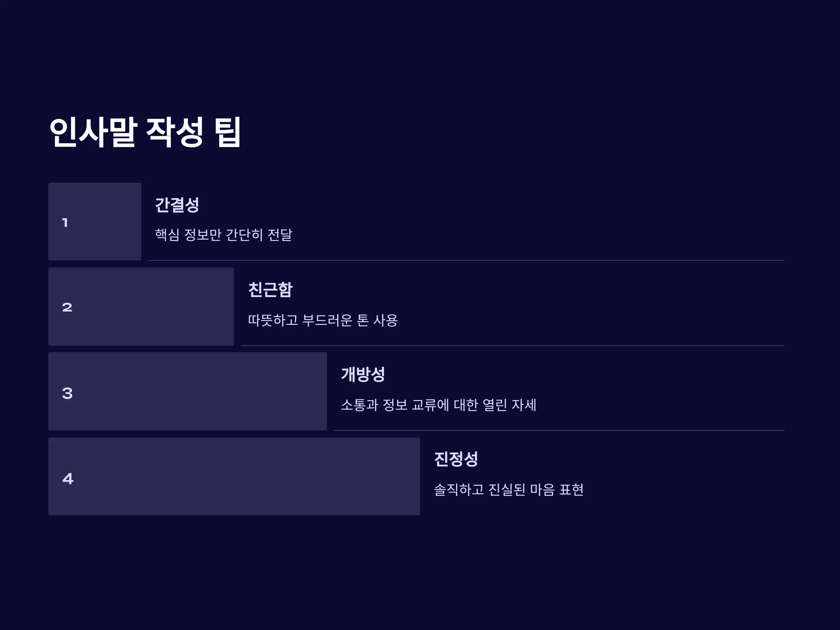Select the number 3 block
The width and height of the screenshot is (840, 630).
(187, 391)
